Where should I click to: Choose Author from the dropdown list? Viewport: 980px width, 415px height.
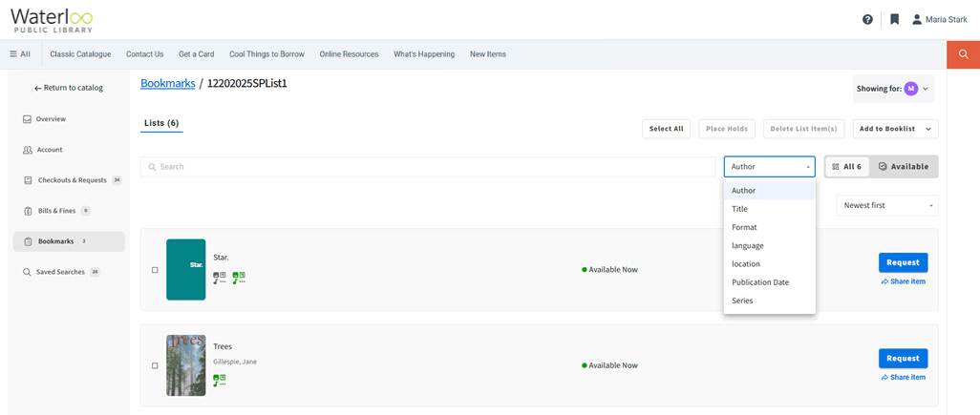769,191
